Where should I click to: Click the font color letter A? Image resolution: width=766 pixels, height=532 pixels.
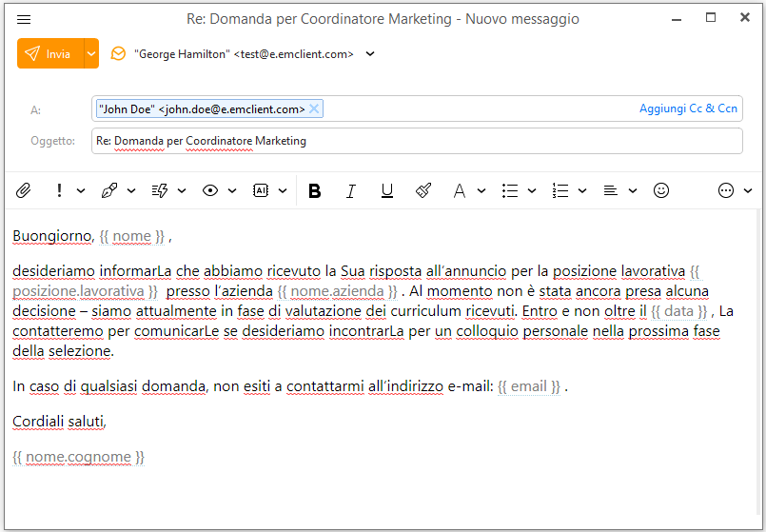point(459,190)
